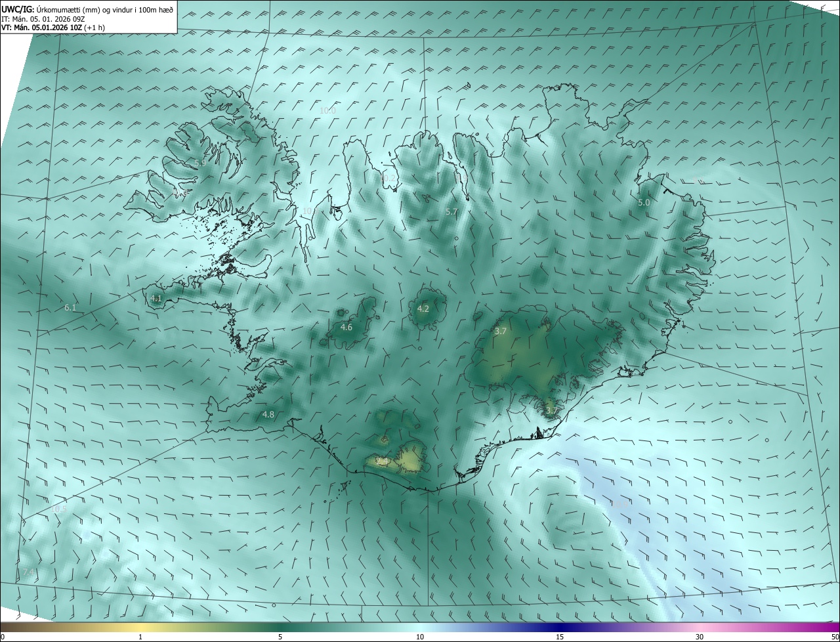Image resolution: width=840 pixels, height=642 pixels.
Task: Click the 4.8 value label on Reykjanes
Action: click(x=268, y=414)
